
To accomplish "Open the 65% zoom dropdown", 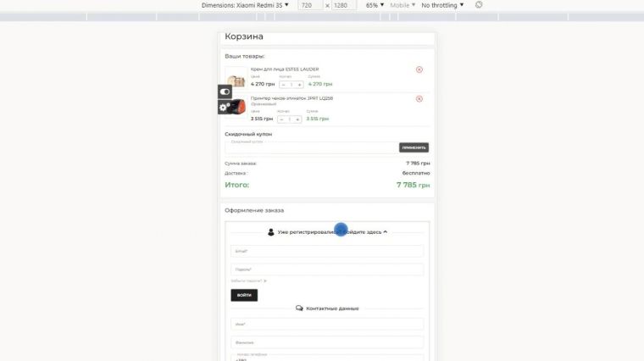I will pyautogui.click(x=375, y=5).
